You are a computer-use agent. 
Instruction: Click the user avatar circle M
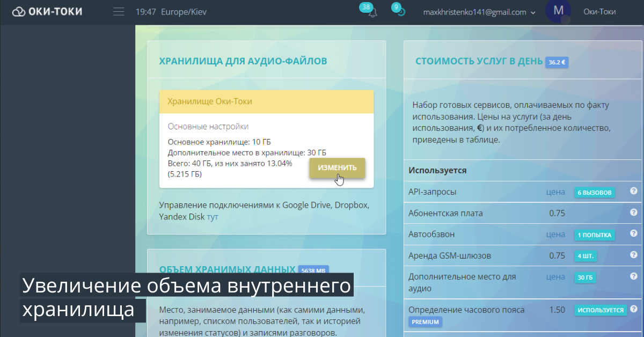tap(558, 11)
